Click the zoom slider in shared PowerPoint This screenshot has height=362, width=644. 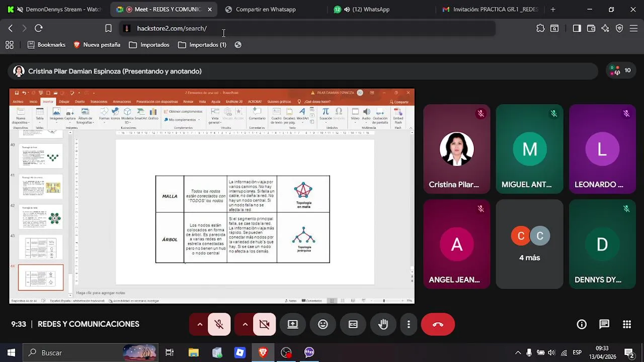click(383, 301)
